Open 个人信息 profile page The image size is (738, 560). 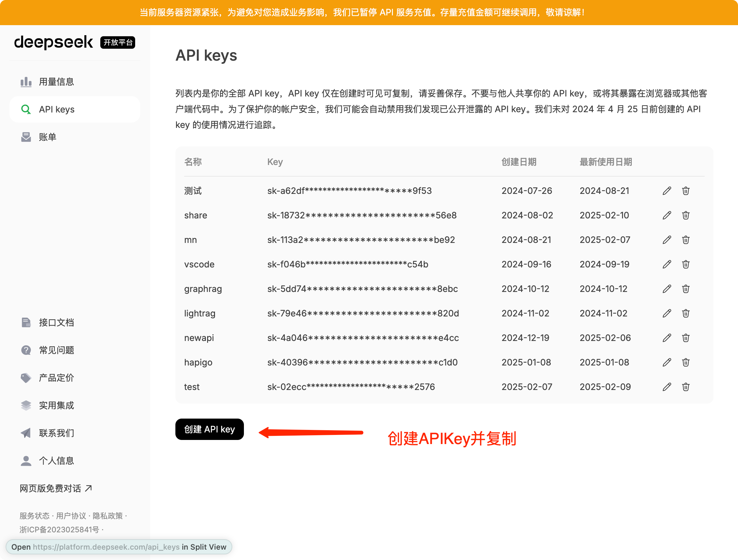click(74, 461)
